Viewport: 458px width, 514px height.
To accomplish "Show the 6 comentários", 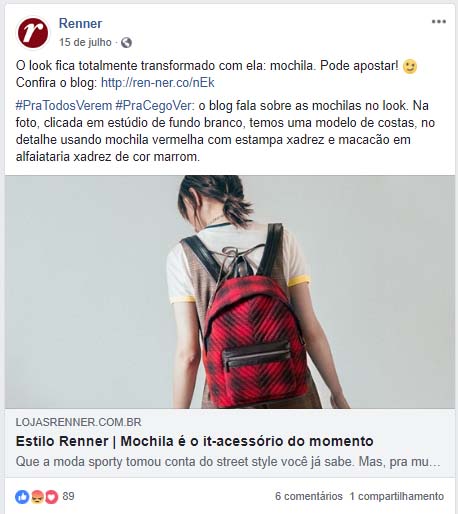I will [309, 496].
